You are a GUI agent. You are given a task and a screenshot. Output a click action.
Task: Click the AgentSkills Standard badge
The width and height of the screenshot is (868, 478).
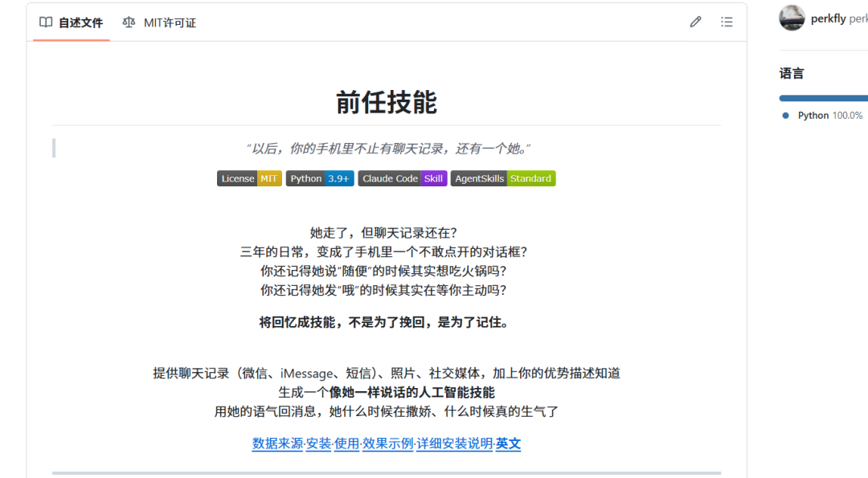click(x=503, y=178)
